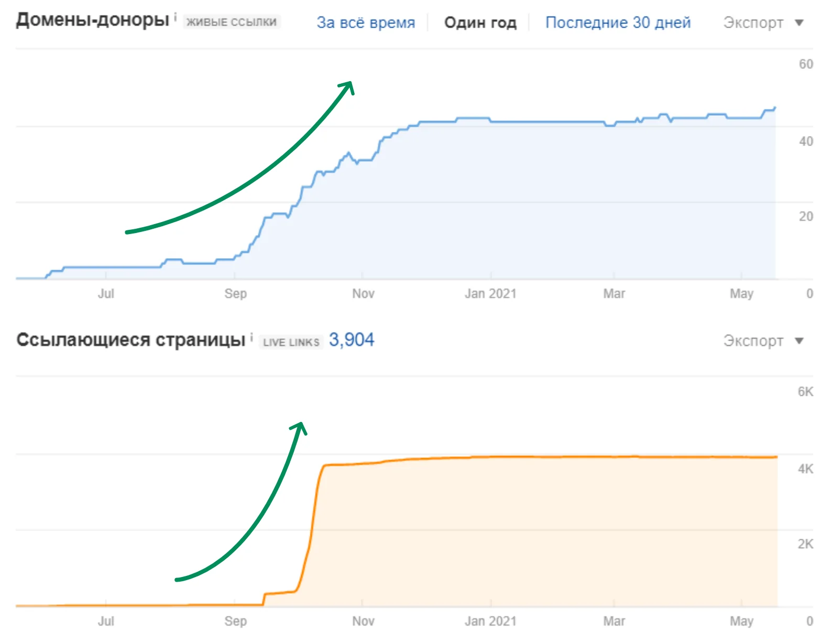Click the info icon beside Домены-доноры
The height and width of the screenshot is (644, 831).
176,17
